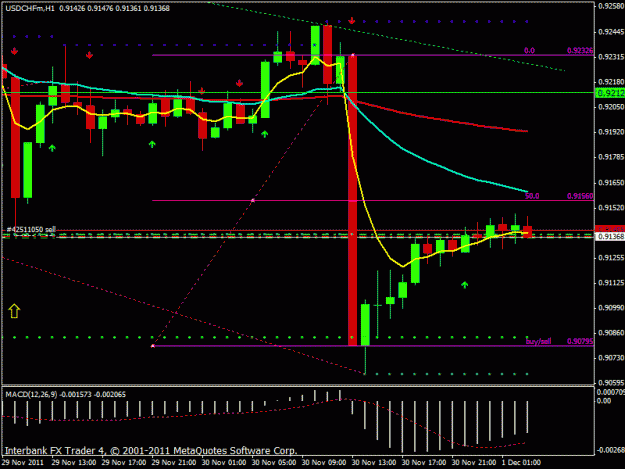Click price axis value 0.92445
Viewport: 625px width, 469px height.
[611, 32]
